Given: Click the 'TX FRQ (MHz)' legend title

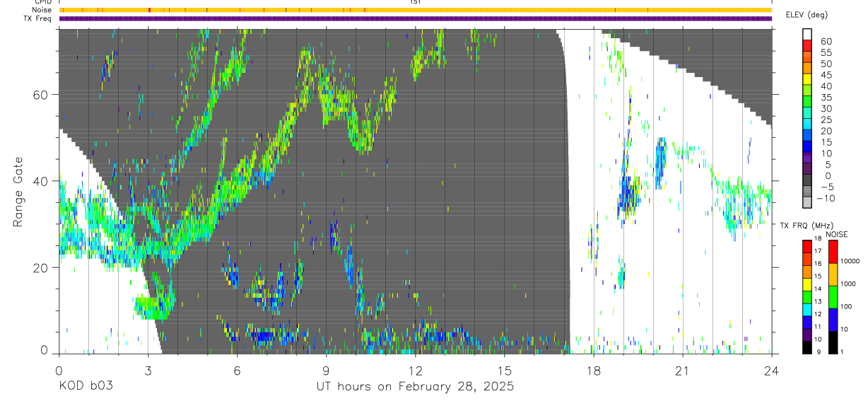Looking at the screenshot, I should [805, 226].
